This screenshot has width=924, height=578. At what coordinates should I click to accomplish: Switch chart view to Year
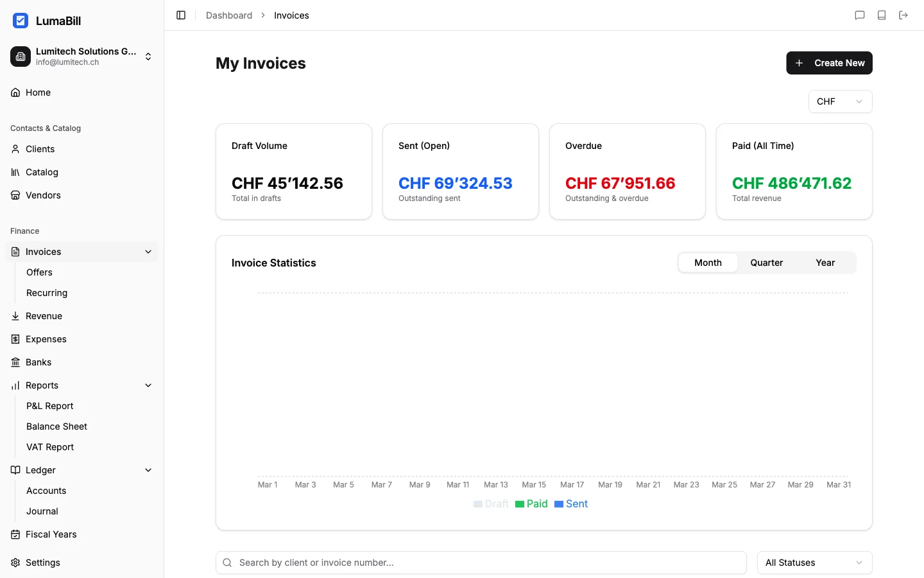pyautogui.click(x=825, y=263)
